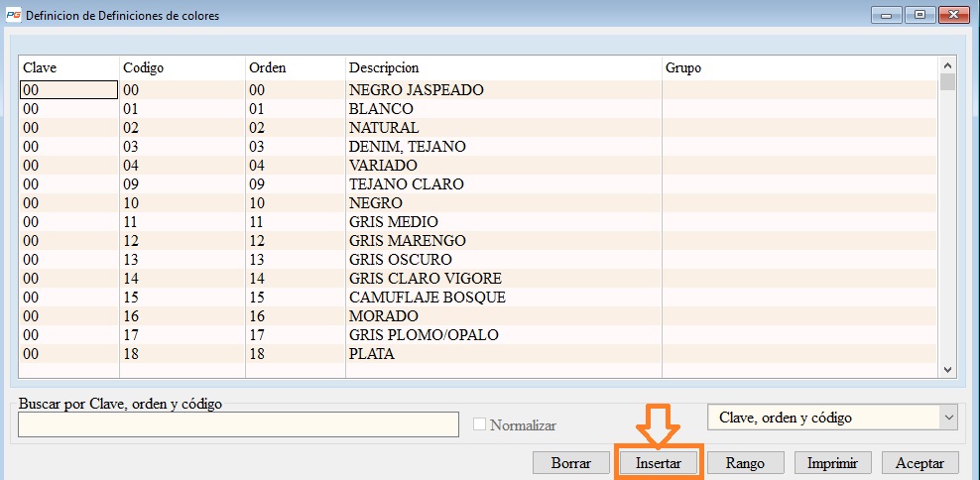Click the Borrar button
Viewport: 980px width, 480px height.
click(570, 463)
